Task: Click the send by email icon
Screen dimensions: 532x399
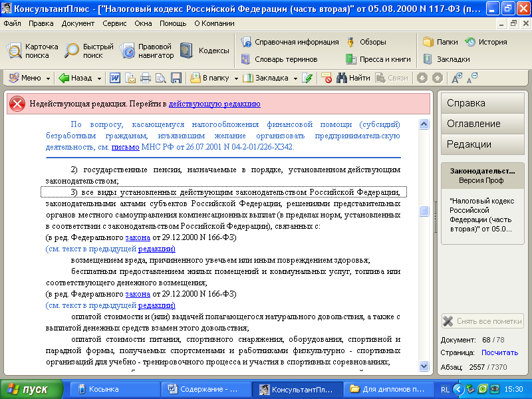Action: [130, 78]
